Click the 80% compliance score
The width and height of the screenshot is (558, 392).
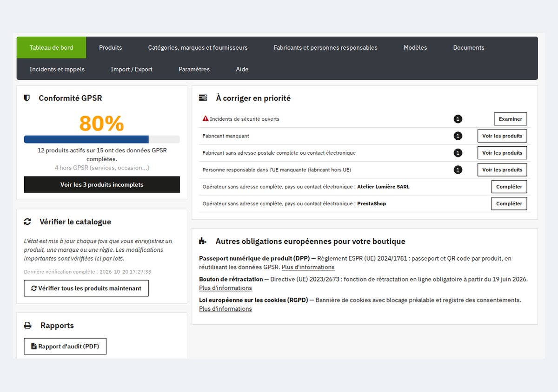(102, 124)
